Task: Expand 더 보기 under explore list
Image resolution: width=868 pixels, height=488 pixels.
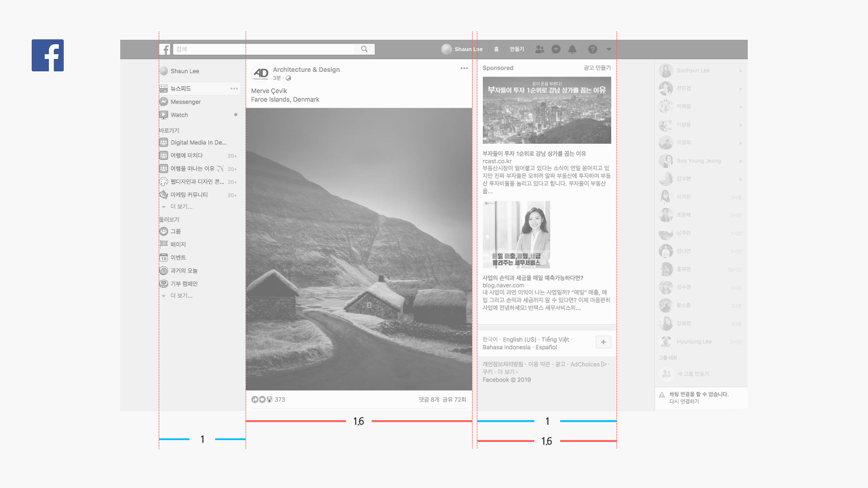Action: (x=181, y=296)
